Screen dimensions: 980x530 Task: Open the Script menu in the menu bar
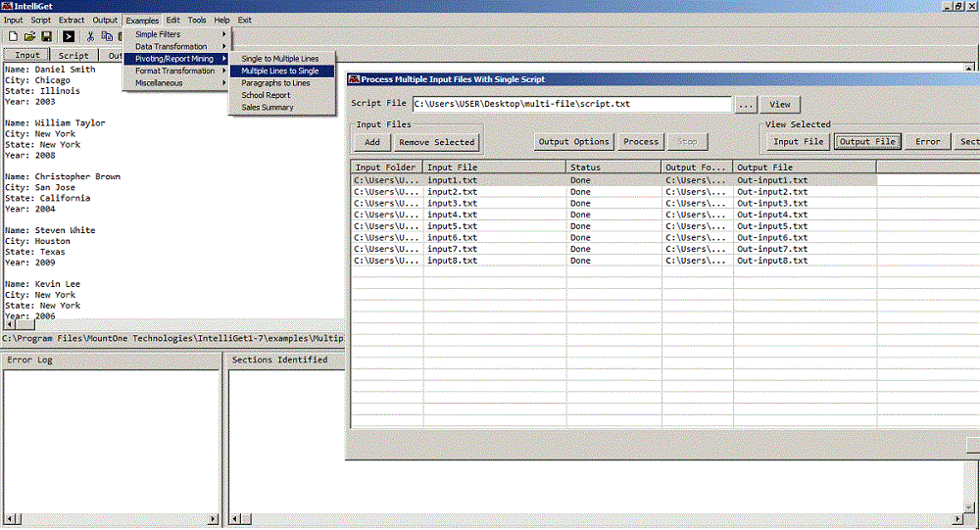[40, 20]
